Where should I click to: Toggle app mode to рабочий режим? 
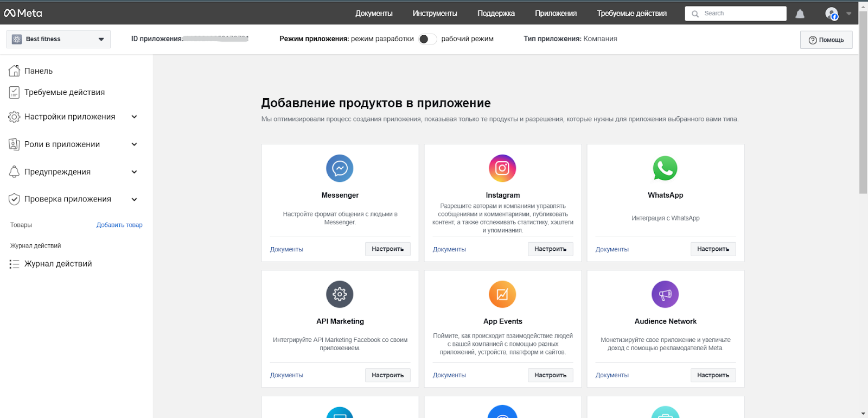(427, 39)
